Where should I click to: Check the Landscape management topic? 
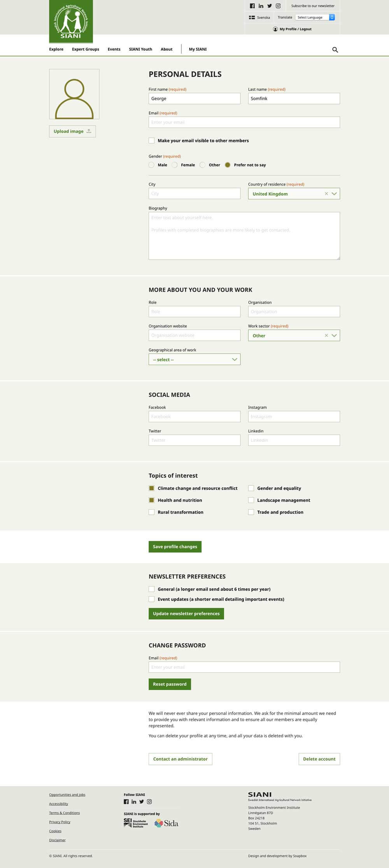click(251, 500)
